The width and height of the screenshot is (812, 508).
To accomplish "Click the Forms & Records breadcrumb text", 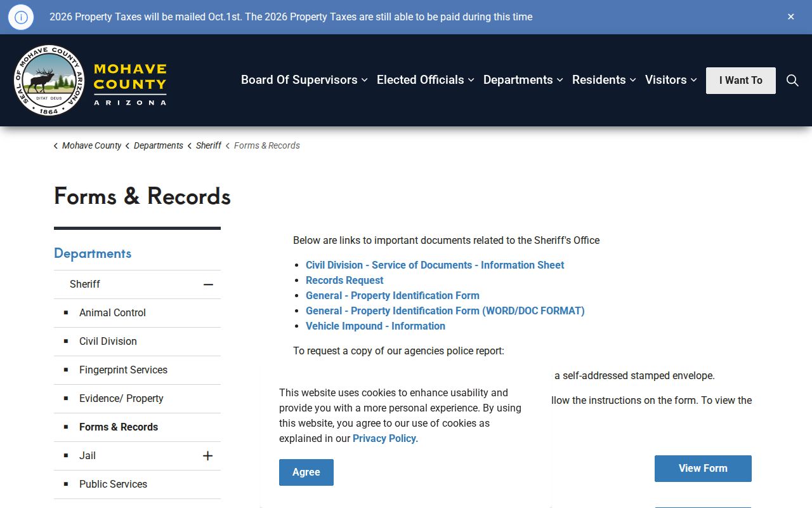I will click(267, 145).
